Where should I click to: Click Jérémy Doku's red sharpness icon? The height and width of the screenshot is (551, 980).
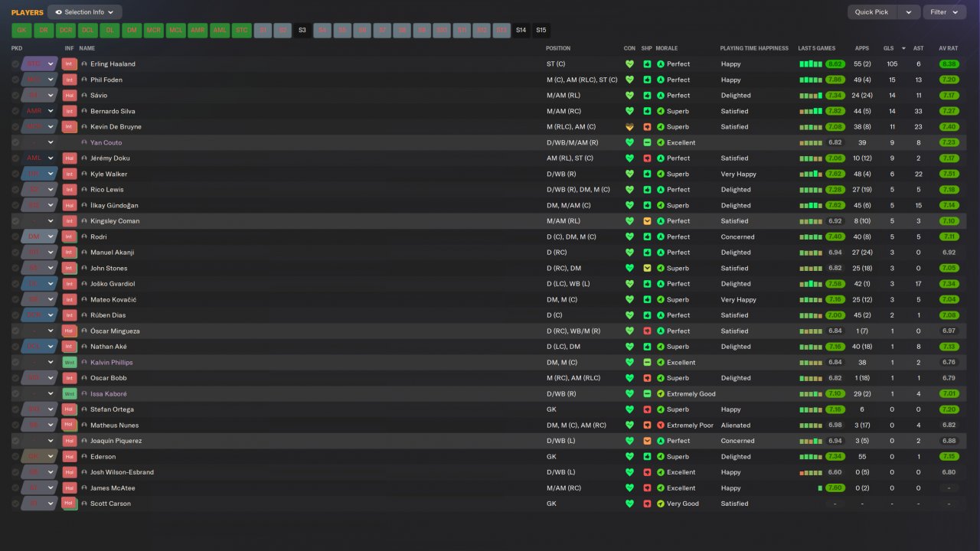tap(647, 158)
